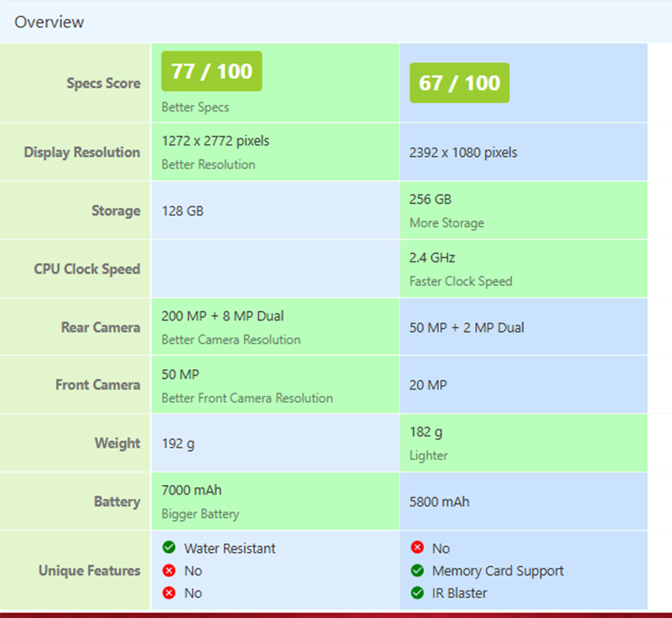This screenshot has width=672, height=618.
Task: Click the green check icon beside Memory Card Support
Action: [417, 570]
